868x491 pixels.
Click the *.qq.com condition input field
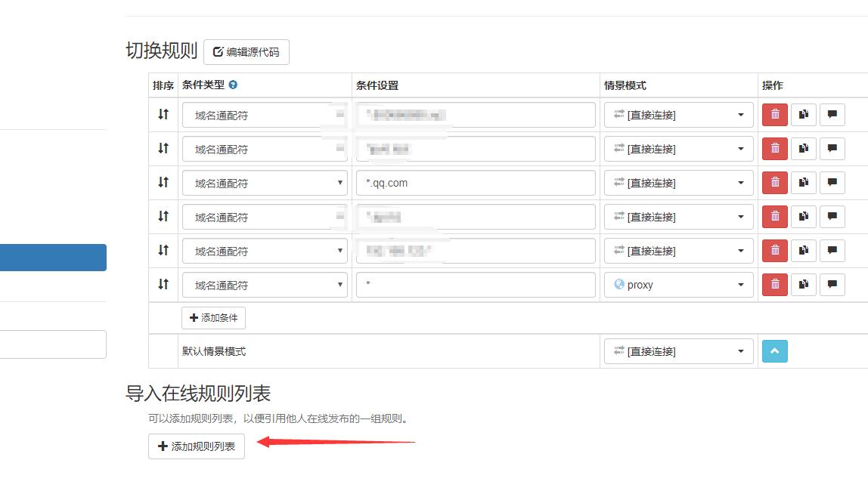(x=476, y=183)
